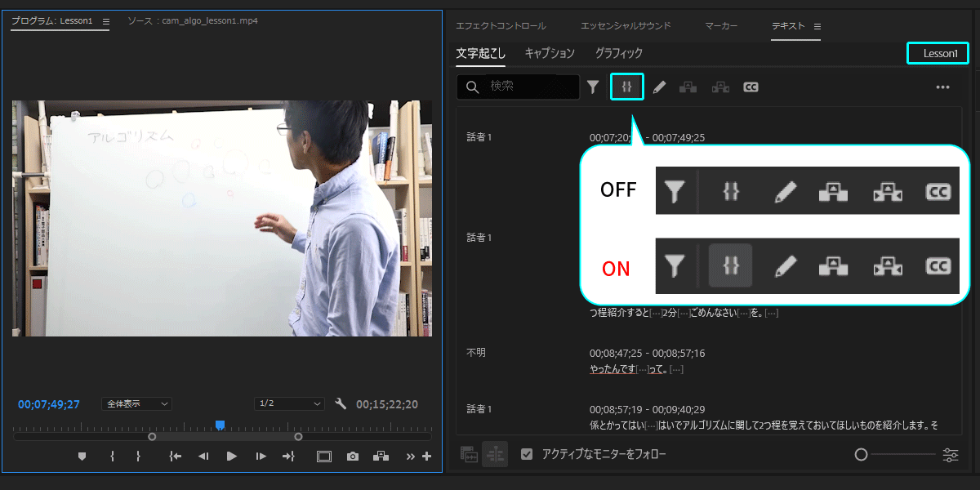The width and height of the screenshot is (980, 490).
Task: Open the テキスト panel hamburger menu
Action: point(817,26)
